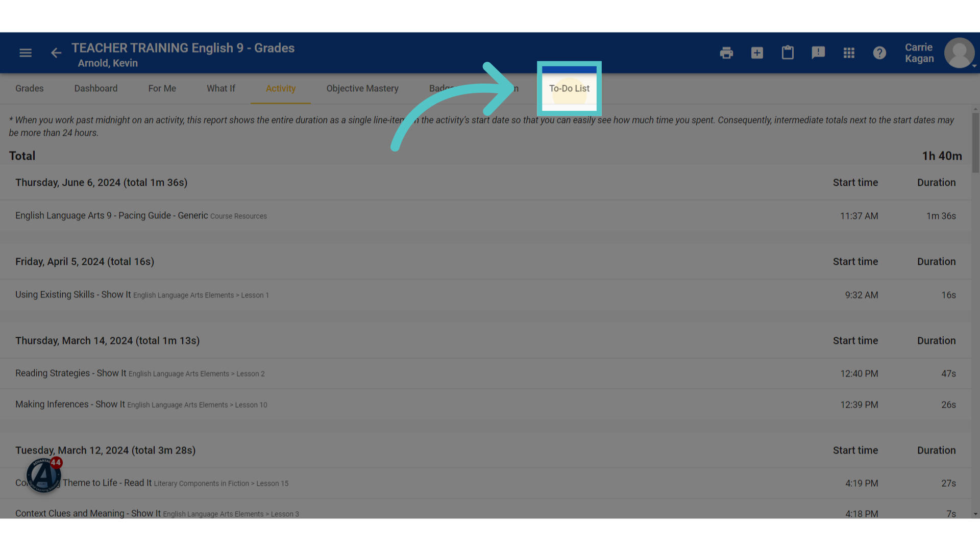Click the Thursday, March 14, 2024 date header
Viewport: 980px width, 551px height.
[x=108, y=341]
